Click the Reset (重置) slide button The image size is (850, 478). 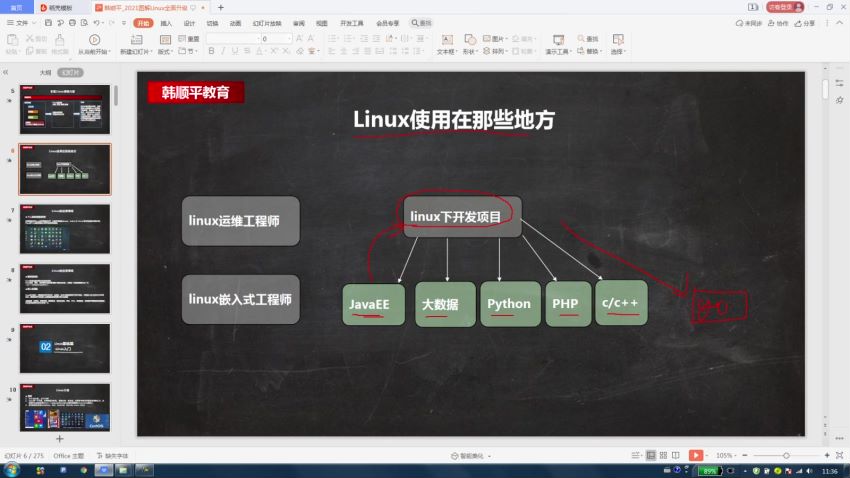point(189,38)
